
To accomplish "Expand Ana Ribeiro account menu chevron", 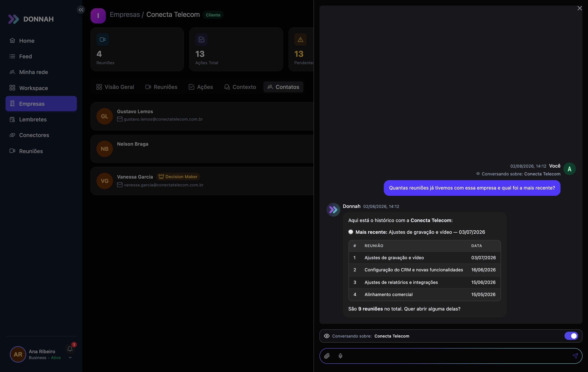I will [x=70, y=358].
